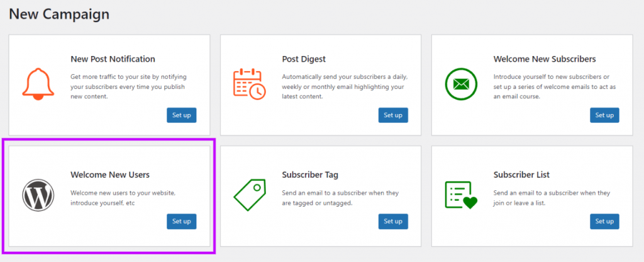
Task: Click the New Campaign page heading
Action: pos(59,14)
